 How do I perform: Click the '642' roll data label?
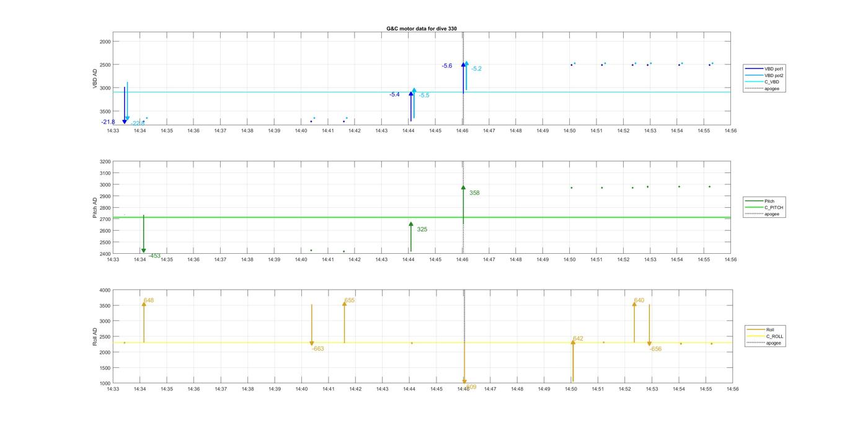click(578, 339)
